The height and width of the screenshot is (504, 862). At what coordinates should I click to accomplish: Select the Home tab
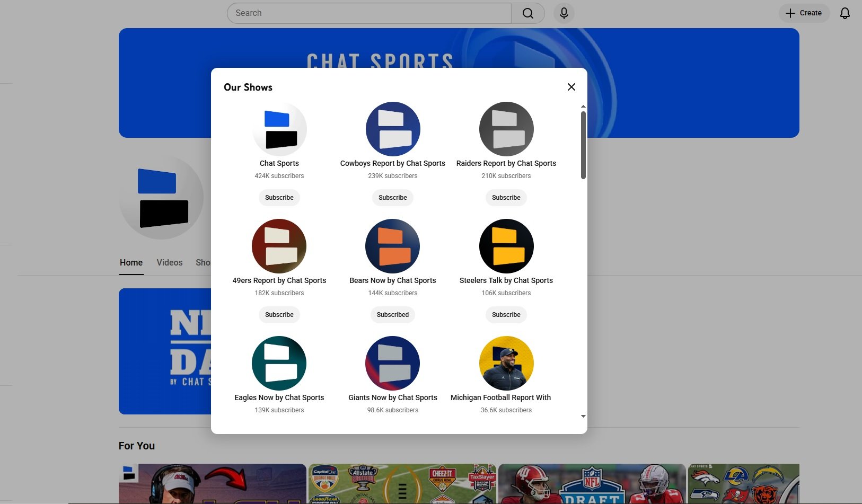point(131,262)
